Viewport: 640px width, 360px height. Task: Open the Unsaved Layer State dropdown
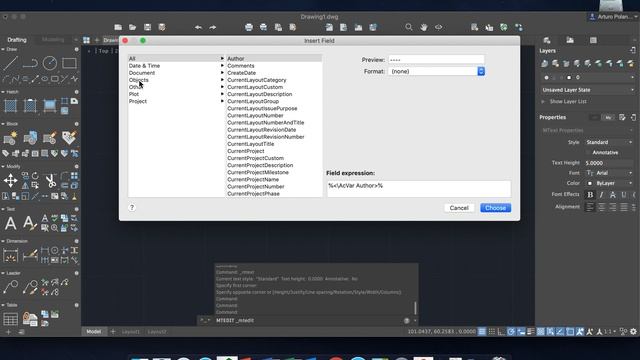pos(588,90)
